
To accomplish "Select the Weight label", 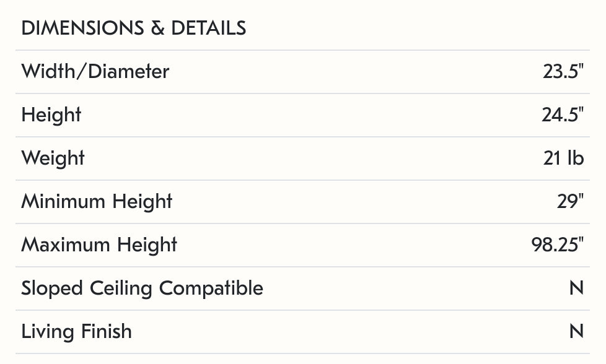I will [53, 158].
